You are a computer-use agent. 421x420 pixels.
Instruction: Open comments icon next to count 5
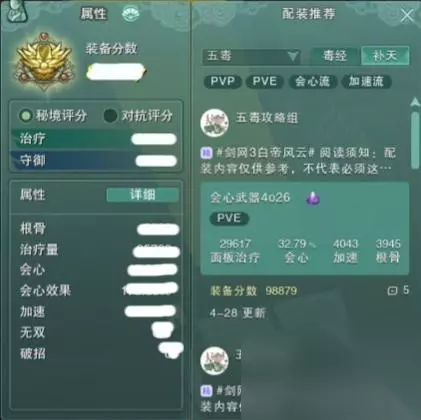393,291
